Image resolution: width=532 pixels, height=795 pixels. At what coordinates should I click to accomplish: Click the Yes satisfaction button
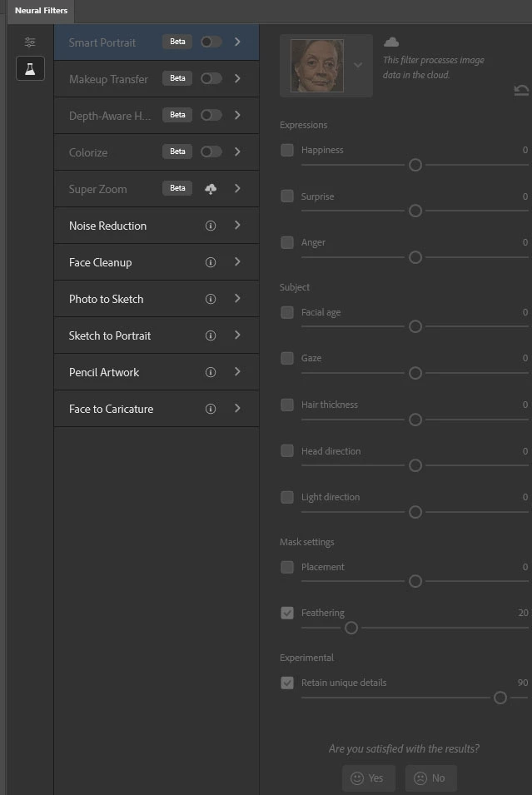coord(368,778)
